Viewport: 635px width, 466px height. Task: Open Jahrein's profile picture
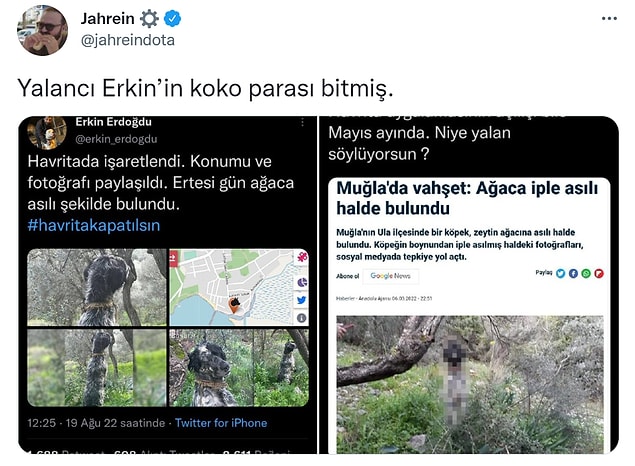click(x=42, y=30)
